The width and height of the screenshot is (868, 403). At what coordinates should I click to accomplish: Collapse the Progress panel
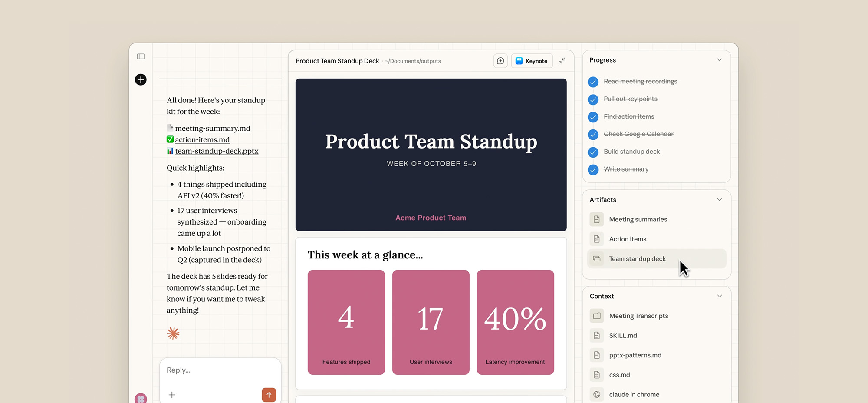(720, 59)
